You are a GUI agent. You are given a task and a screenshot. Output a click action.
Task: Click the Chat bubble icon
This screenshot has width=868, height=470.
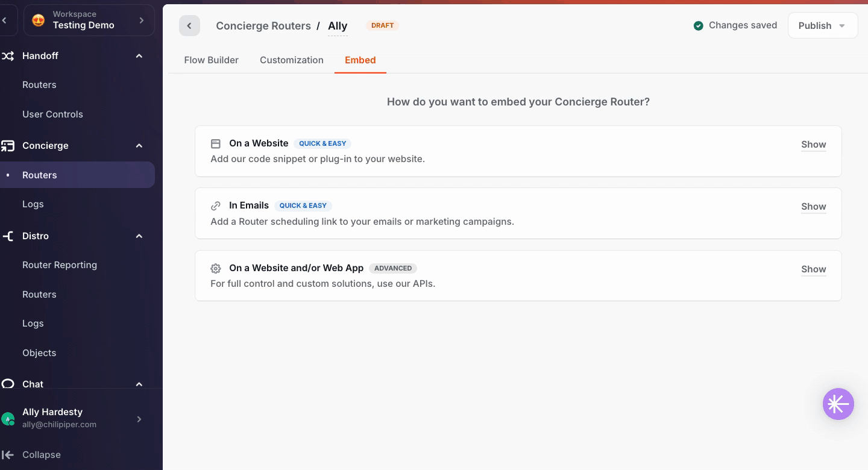(7, 384)
